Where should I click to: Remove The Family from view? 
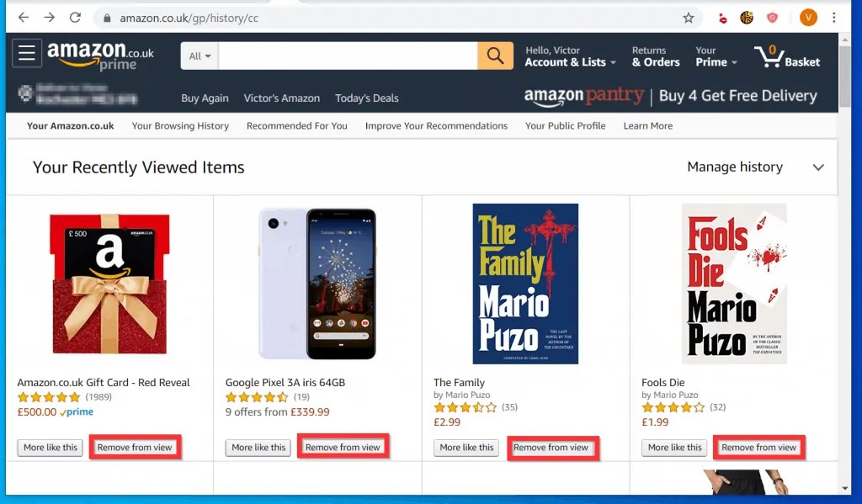coord(552,448)
